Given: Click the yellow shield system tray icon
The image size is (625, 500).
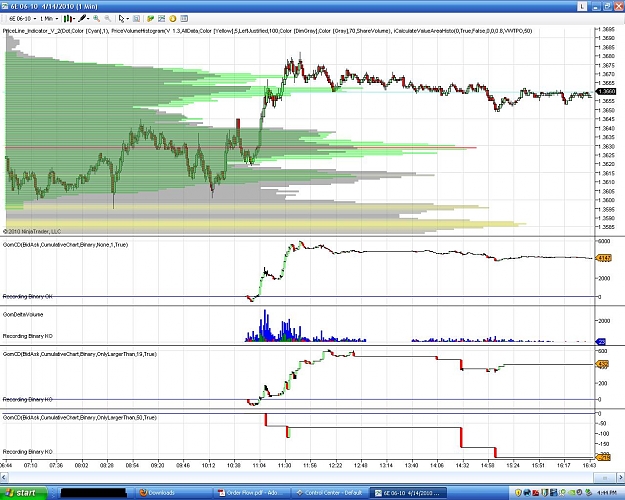Looking at the screenshot, I should pyautogui.click(x=518, y=493).
